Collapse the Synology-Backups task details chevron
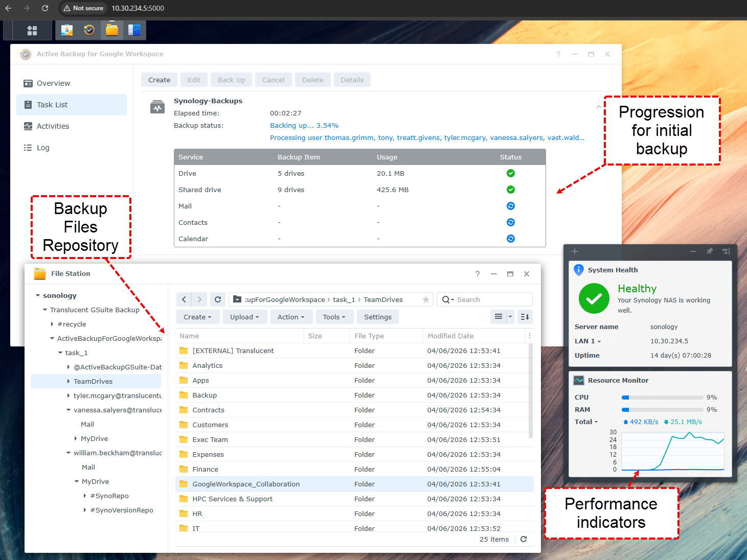This screenshot has height=560, width=747. [599, 107]
